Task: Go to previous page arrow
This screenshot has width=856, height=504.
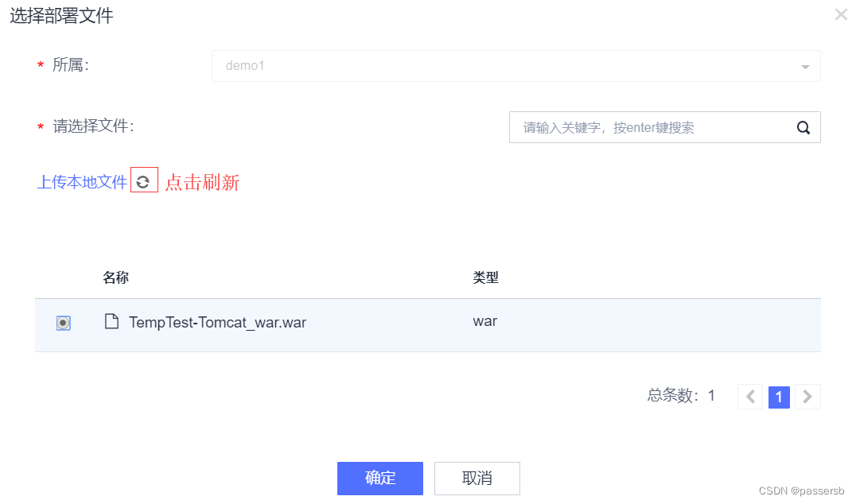Action: (x=750, y=397)
